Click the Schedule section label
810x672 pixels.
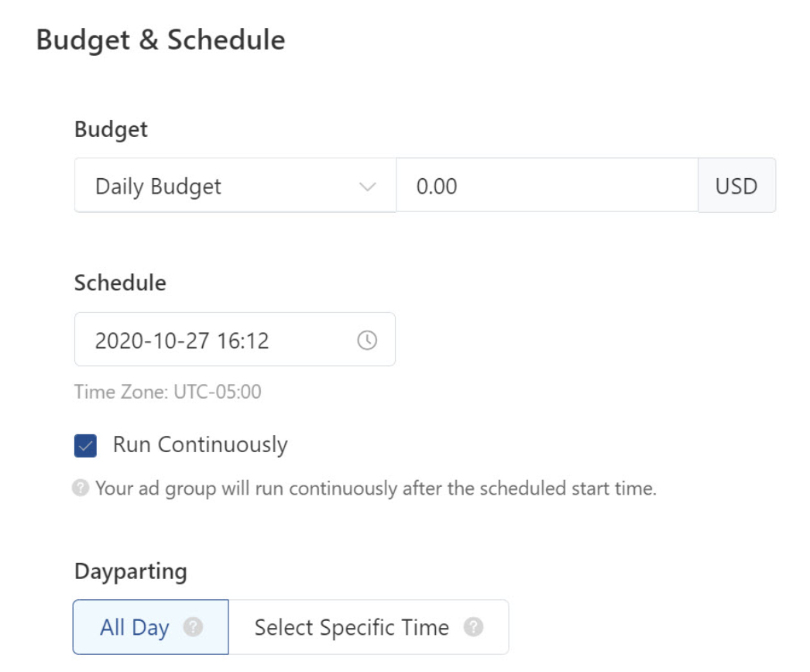tap(120, 283)
